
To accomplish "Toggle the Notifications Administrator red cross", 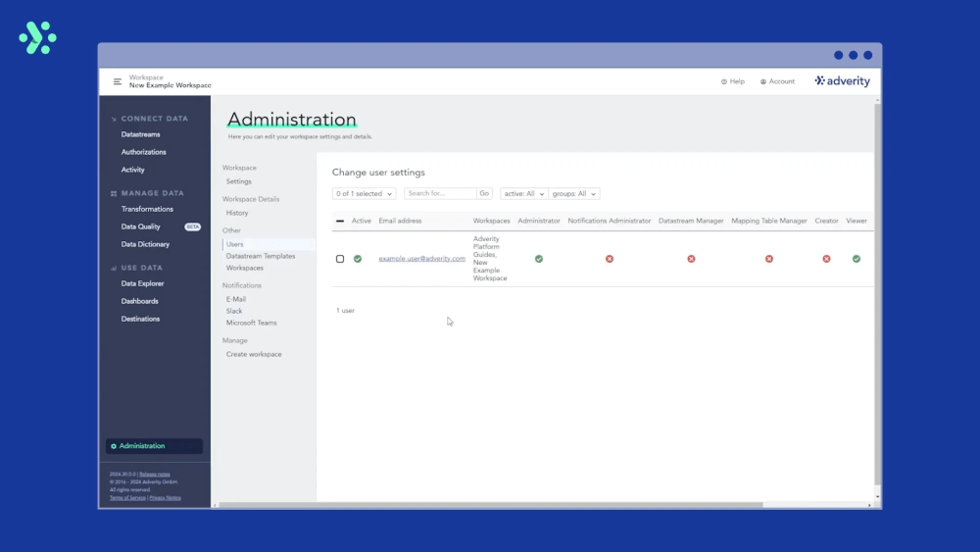I will pyautogui.click(x=610, y=259).
